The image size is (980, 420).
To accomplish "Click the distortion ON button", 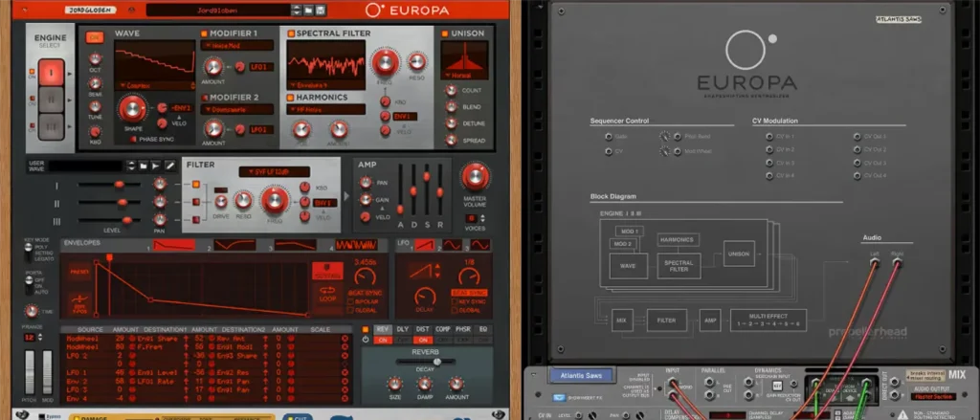I will pos(423,340).
